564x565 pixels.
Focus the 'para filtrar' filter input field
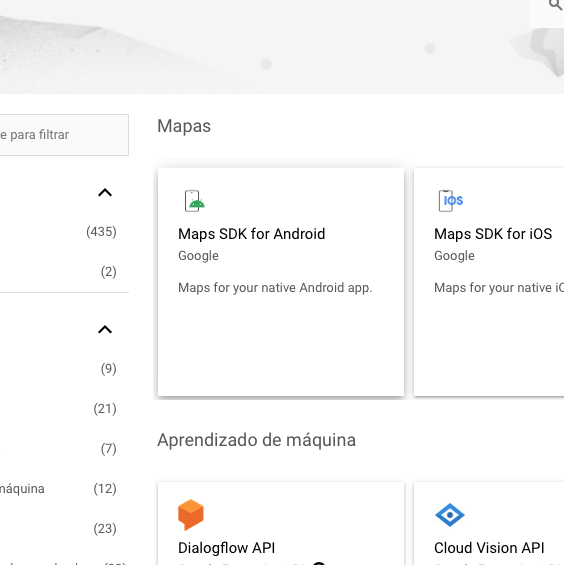click(x=64, y=135)
